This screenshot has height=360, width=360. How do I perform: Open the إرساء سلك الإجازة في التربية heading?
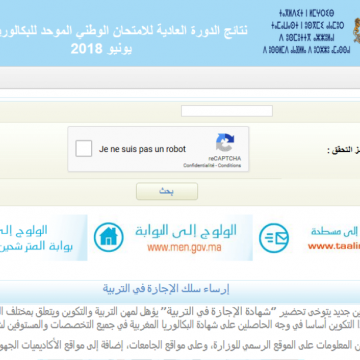pyautogui.click(x=166, y=289)
